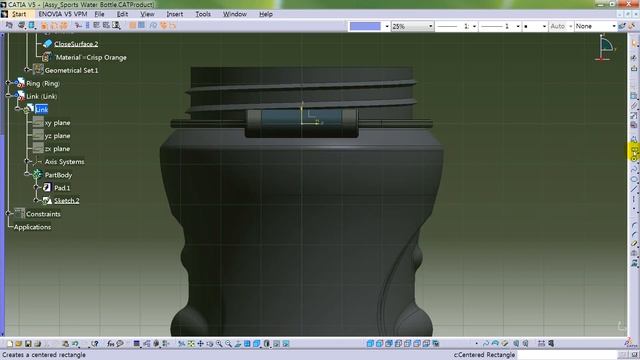The width and height of the screenshot is (640, 360).
Task: Click the Undo arrow icon
Action: 75,344
